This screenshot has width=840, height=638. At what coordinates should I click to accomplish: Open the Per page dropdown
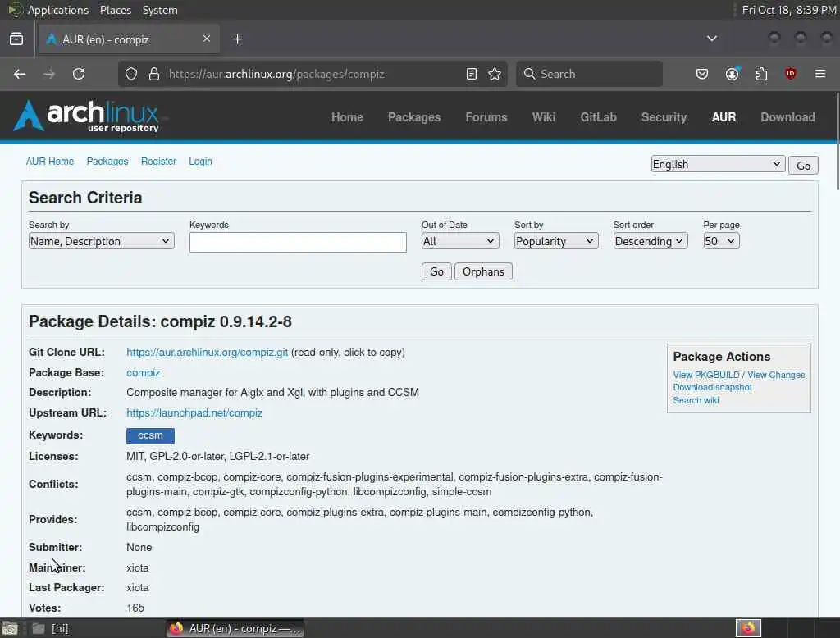(x=721, y=241)
